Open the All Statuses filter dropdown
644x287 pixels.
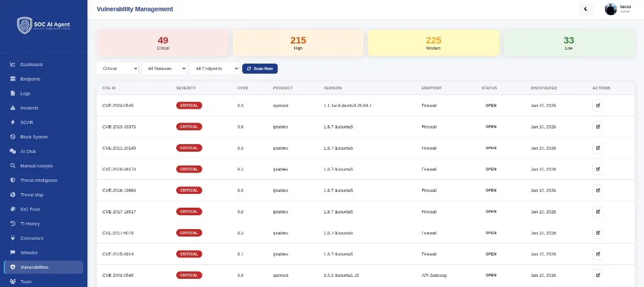pos(164,69)
